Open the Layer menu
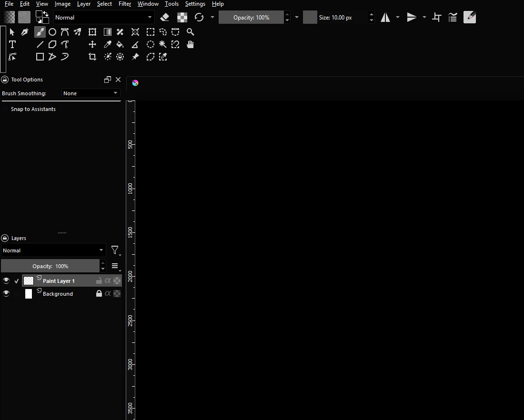Image resolution: width=524 pixels, height=420 pixels. click(84, 4)
